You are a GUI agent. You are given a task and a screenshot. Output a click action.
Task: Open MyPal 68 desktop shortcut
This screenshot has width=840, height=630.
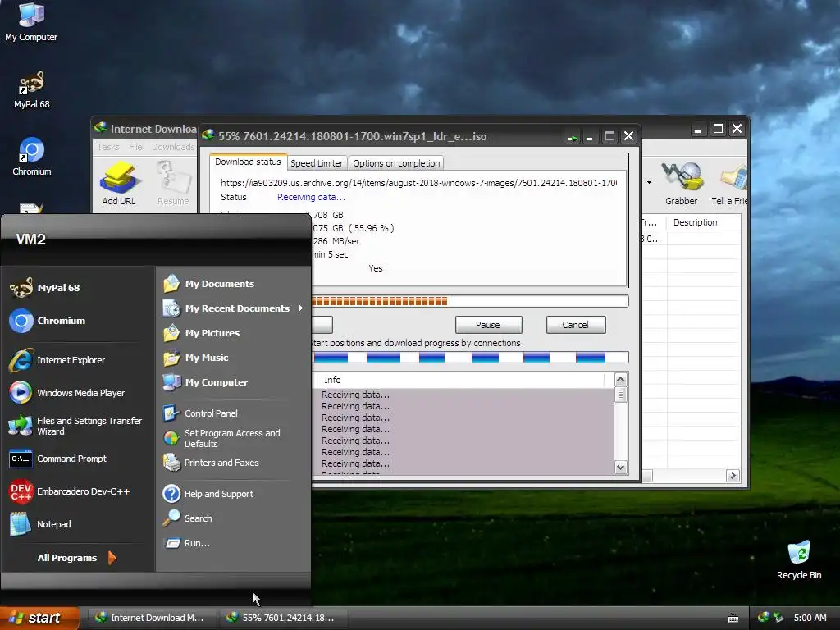tap(31, 90)
